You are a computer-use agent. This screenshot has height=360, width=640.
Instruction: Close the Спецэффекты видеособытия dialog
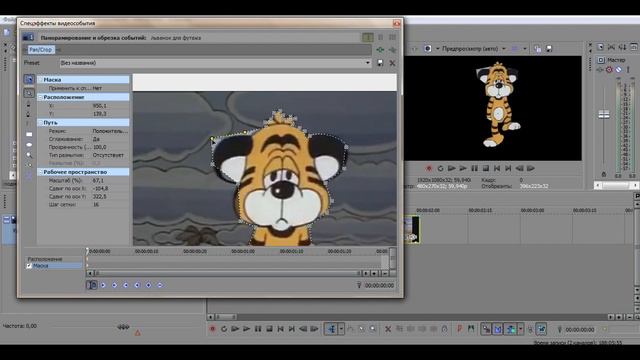396,24
